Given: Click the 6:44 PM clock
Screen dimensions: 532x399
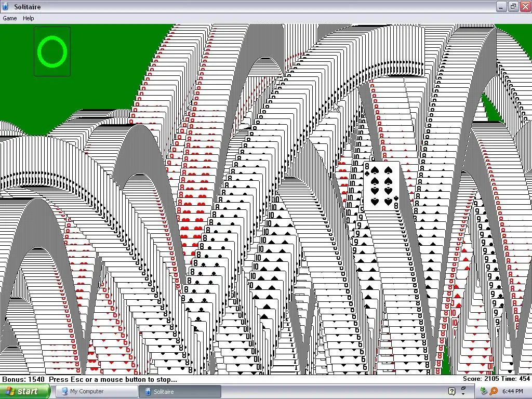Looking at the screenshot, I should (512, 391).
